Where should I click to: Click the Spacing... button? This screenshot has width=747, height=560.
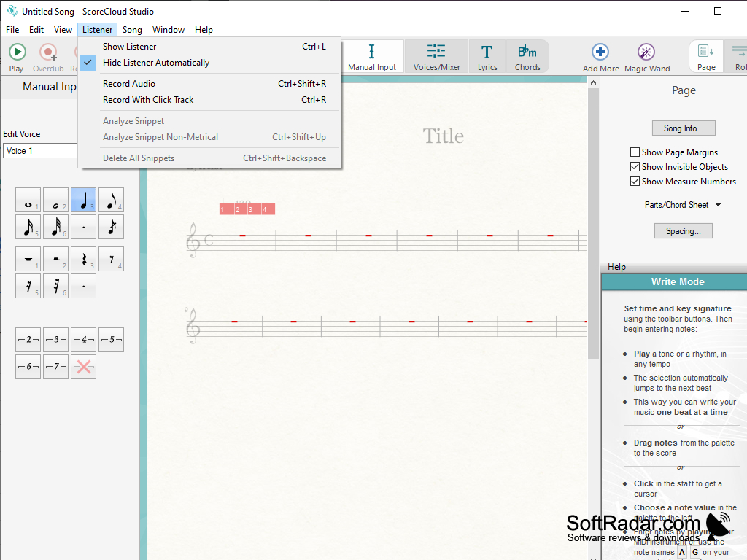tap(683, 231)
